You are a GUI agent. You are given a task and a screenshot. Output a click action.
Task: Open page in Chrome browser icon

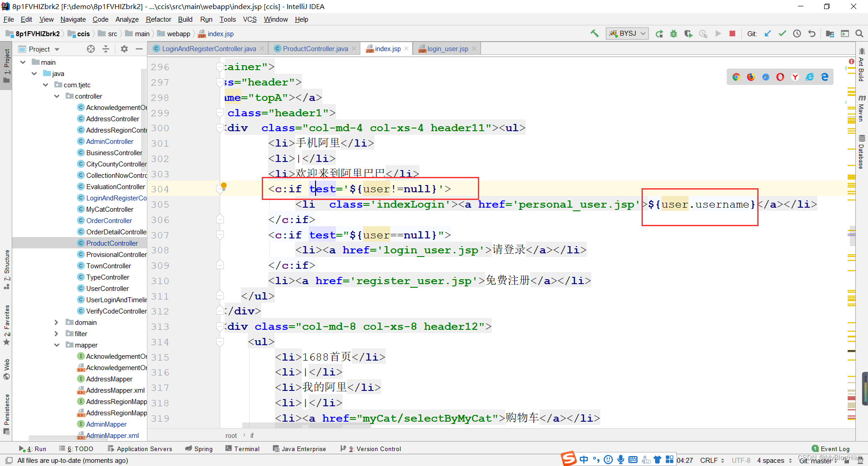pos(736,77)
